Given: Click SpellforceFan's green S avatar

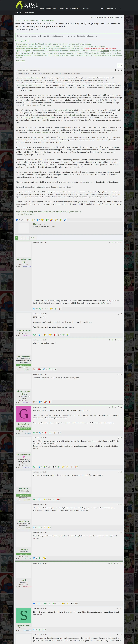Looking at the screenshot, I should coord(24,615).
